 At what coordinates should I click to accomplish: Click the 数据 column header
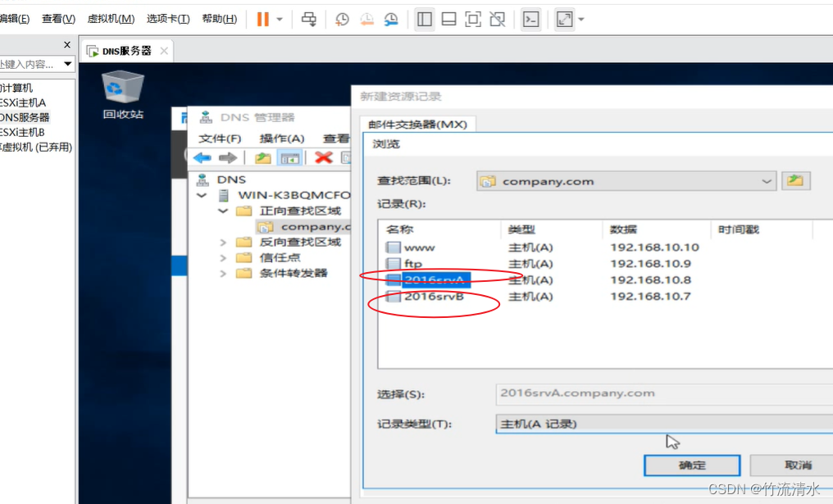pos(657,229)
